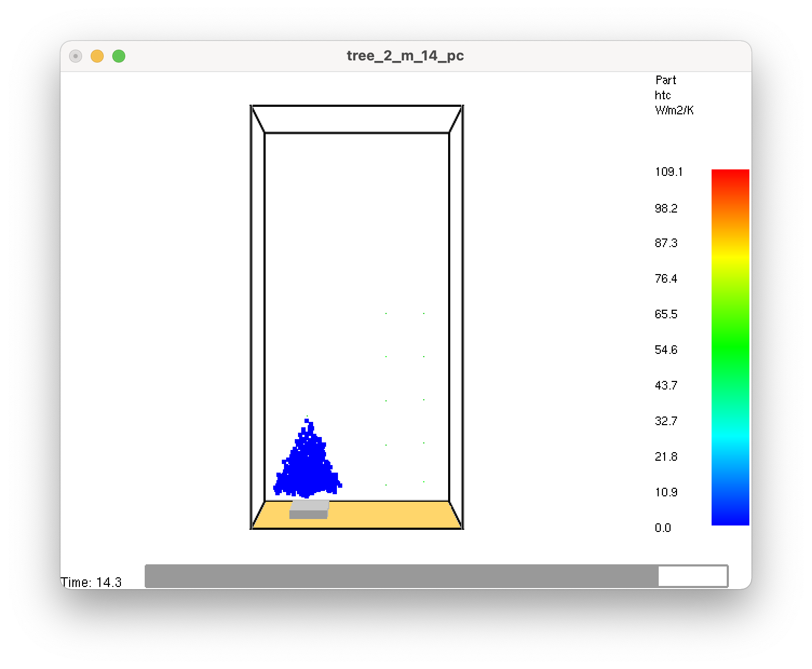The width and height of the screenshot is (812, 669).
Task: Click the unfilled white end of time bar
Action: [693, 576]
